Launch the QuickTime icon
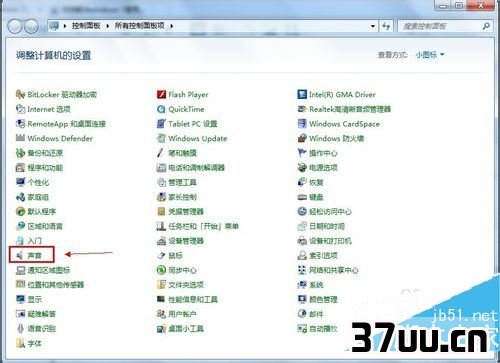 (161, 109)
